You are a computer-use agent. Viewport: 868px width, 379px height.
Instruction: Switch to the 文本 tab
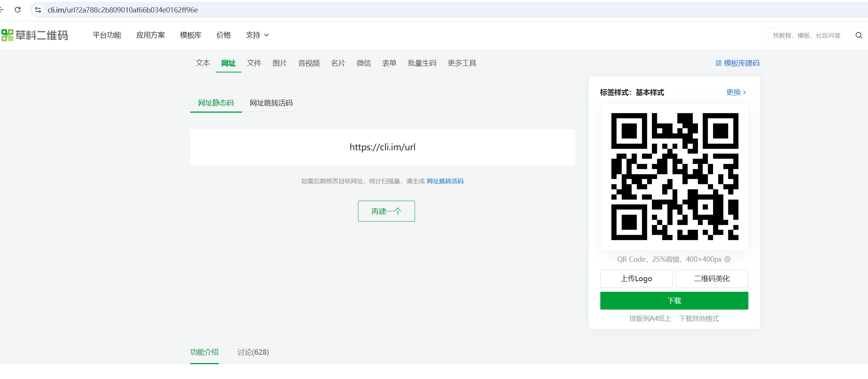pos(203,63)
